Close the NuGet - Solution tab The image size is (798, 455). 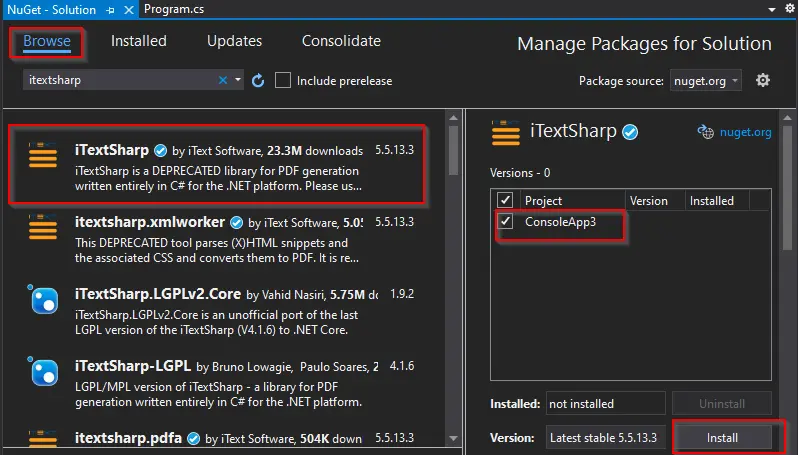click(129, 10)
